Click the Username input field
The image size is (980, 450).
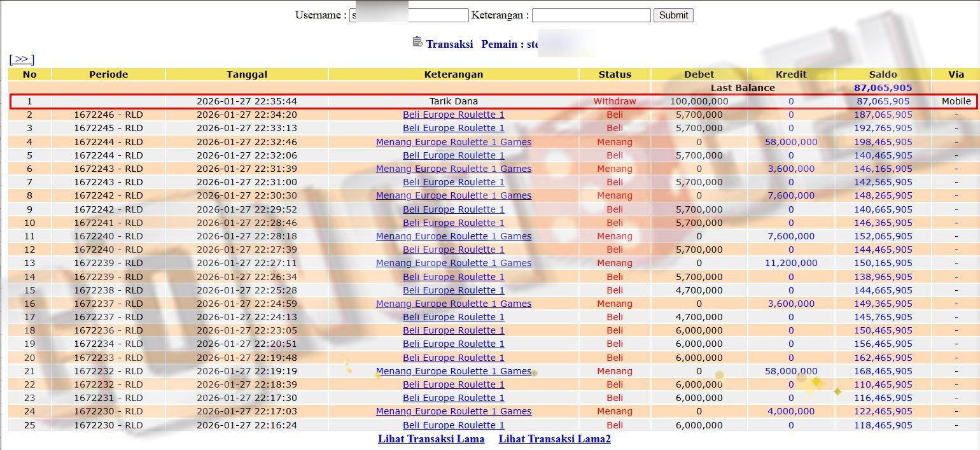(409, 15)
